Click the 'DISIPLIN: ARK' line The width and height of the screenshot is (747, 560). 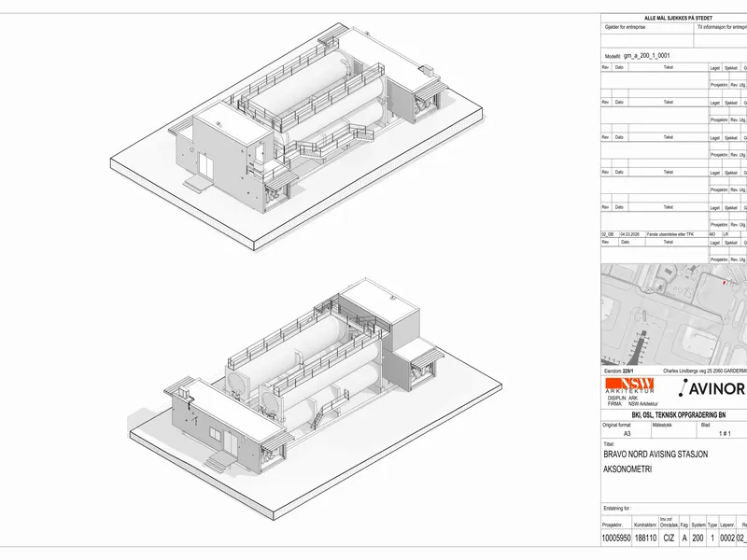[623, 399]
